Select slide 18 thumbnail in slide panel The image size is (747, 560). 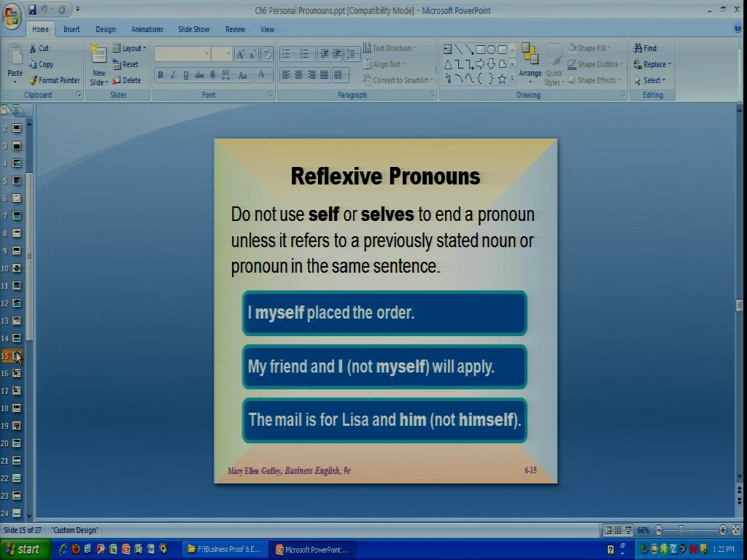click(x=17, y=408)
